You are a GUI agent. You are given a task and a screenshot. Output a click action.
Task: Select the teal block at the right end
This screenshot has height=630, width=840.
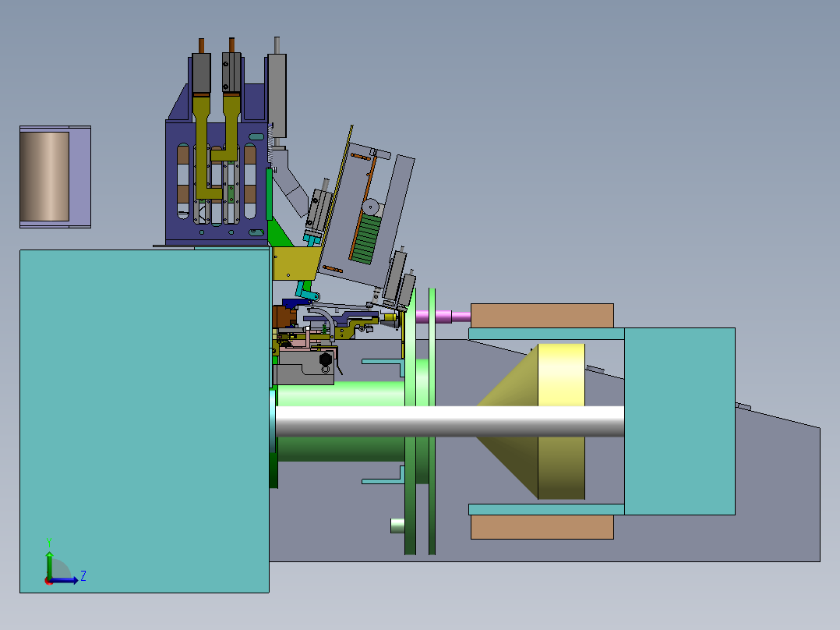pos(679,422)
